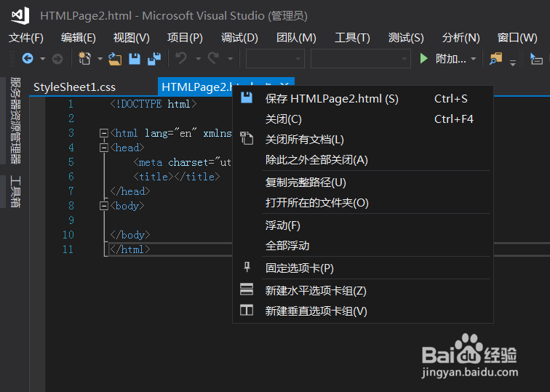Open the 工具箱 side panel
The height and width of the screenshot is (392, 550).
click(15, 192)
